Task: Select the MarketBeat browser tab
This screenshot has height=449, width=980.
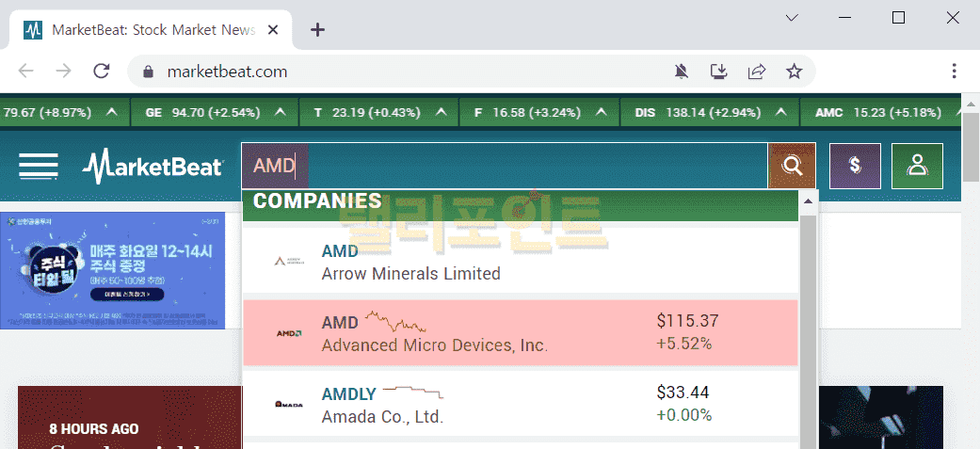Action: pyautogui.click(x=151, y=30)
